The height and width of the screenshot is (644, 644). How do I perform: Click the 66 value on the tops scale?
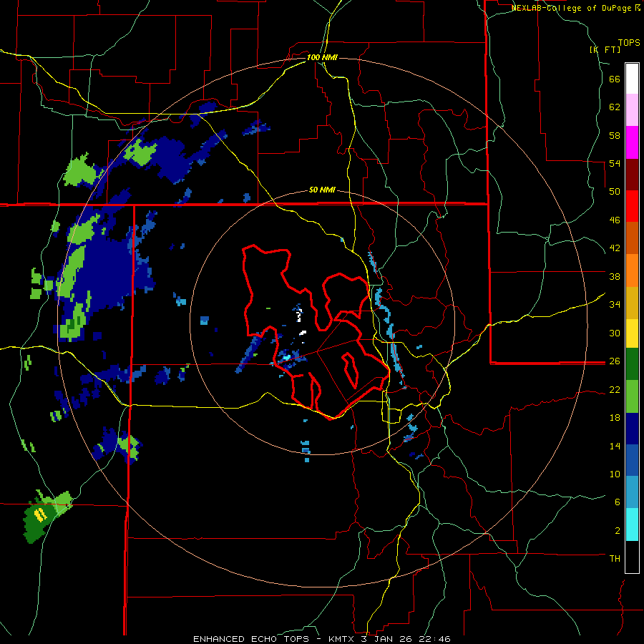pos(615,79)
